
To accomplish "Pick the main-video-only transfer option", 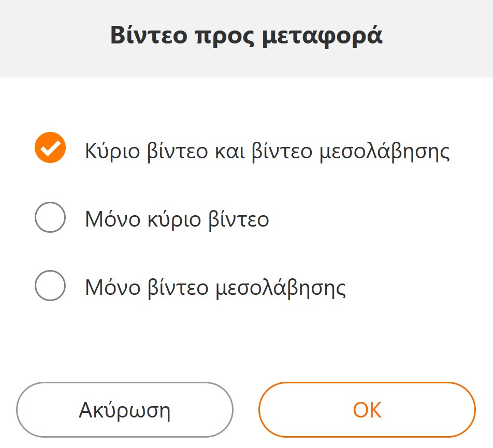I will pos(50,217).
